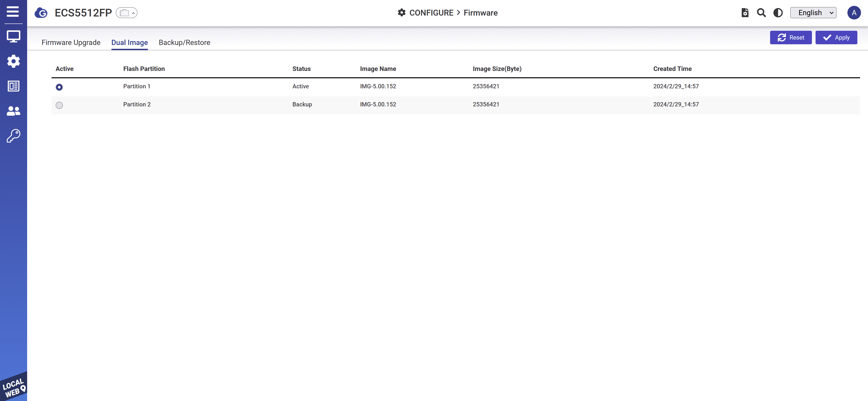868x401 pixels.
Task: Open the users group sidebar icon
Action: (x=14, y=111)
